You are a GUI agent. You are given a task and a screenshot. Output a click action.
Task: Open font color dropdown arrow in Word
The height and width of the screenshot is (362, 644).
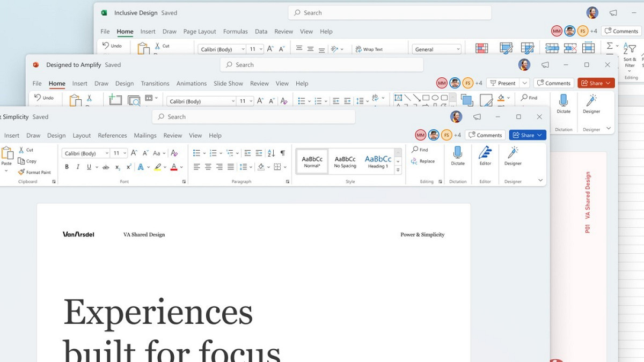coord(181,167)
